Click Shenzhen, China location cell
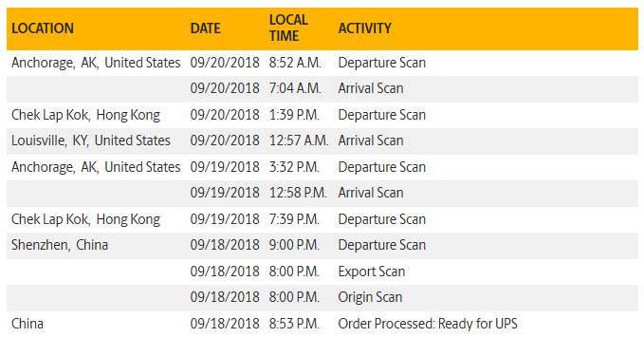The image size is (644, 356). point(60,245)
